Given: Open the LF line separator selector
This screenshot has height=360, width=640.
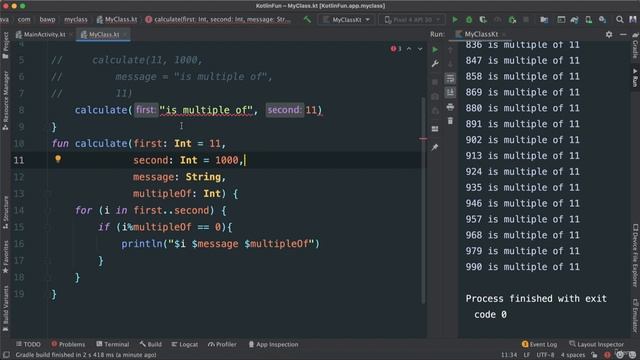Looking at the screenshot, I should click(x=527, y=355).
